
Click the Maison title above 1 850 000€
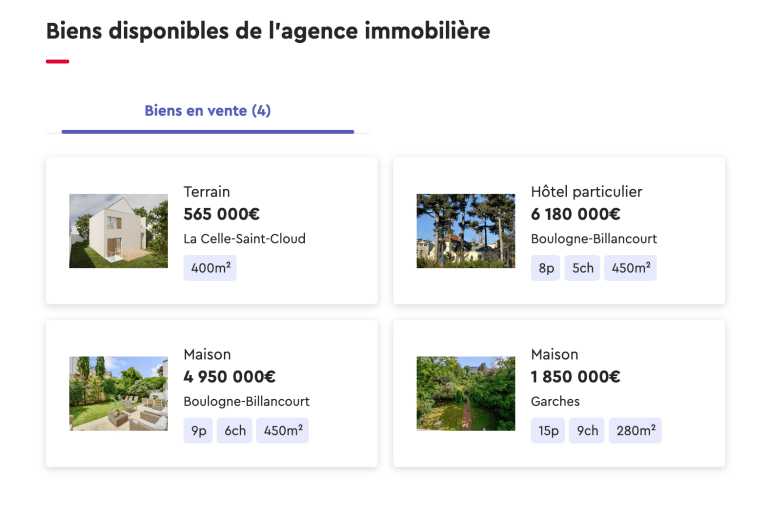pyautogui.click(x=554, y=354)
